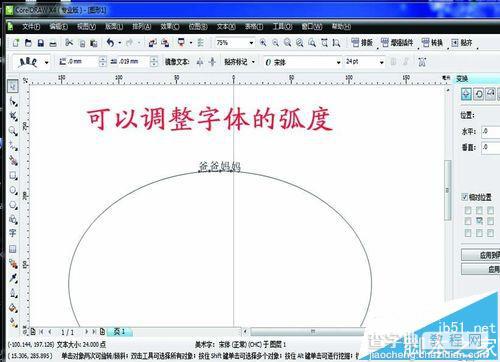Image resolution: width=500 pixels, height=362 pixels.
Task: Click the Cut scissors icon
Action: pos(69,43)
